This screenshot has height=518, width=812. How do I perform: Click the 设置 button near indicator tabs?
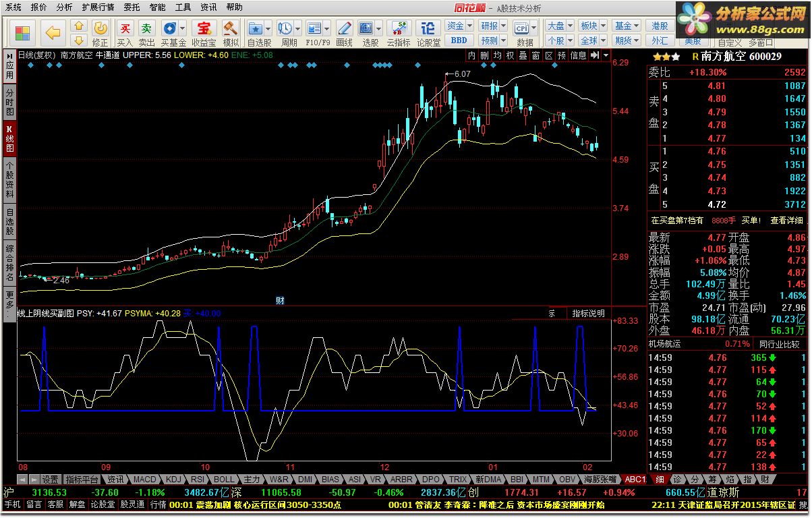(x=50, y=479)
